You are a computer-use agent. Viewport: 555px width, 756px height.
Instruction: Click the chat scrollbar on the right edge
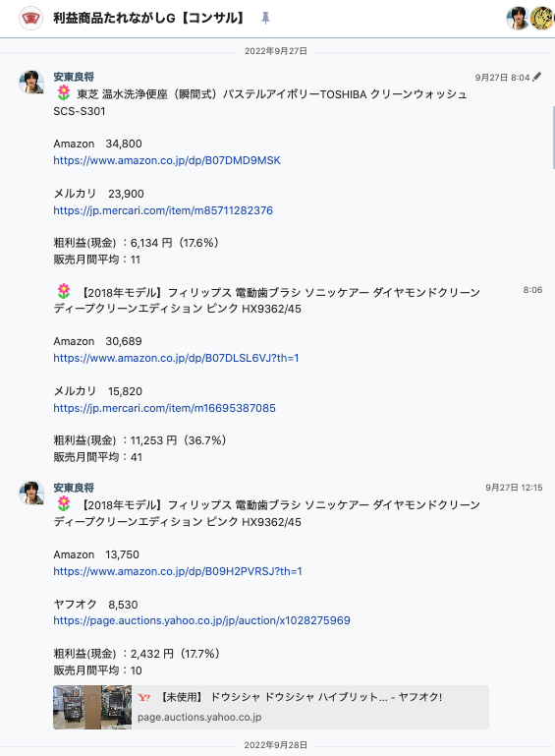coord(553,138)
